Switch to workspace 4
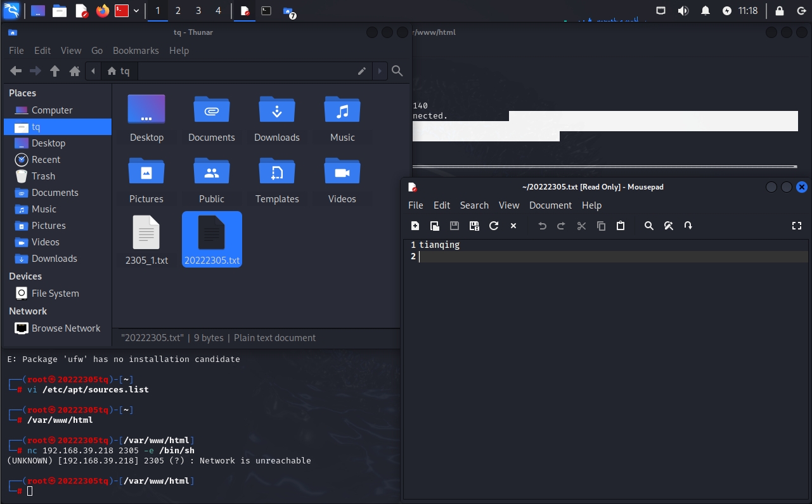Viewport: 812px width, 504px height. click(219, 11)
